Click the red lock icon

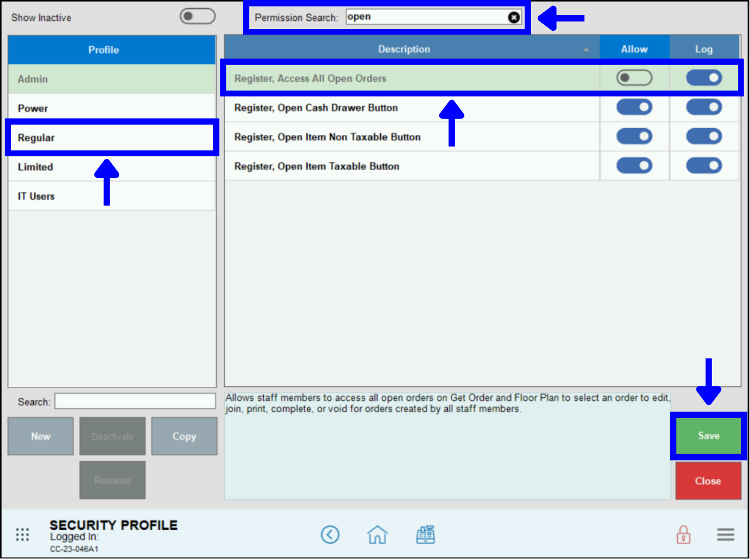pos(683,534)
